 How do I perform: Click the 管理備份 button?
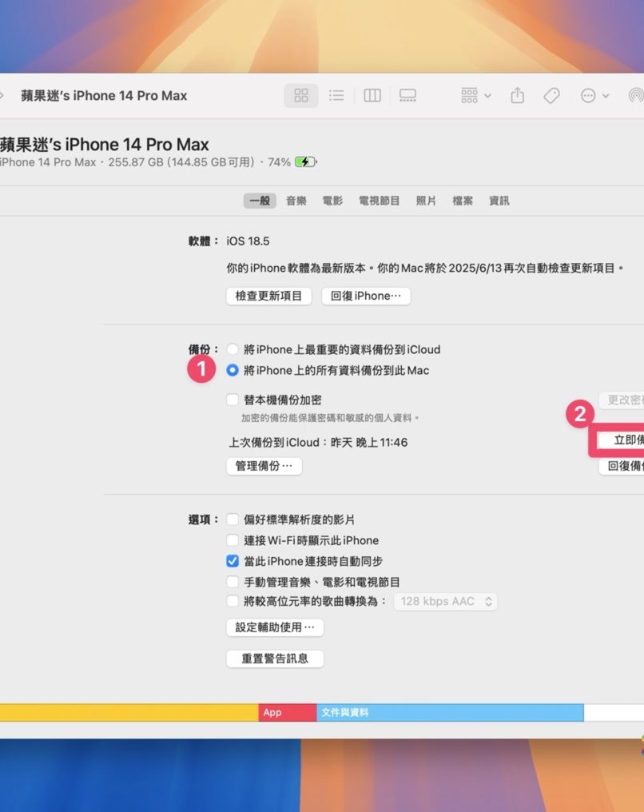(264, 466)
